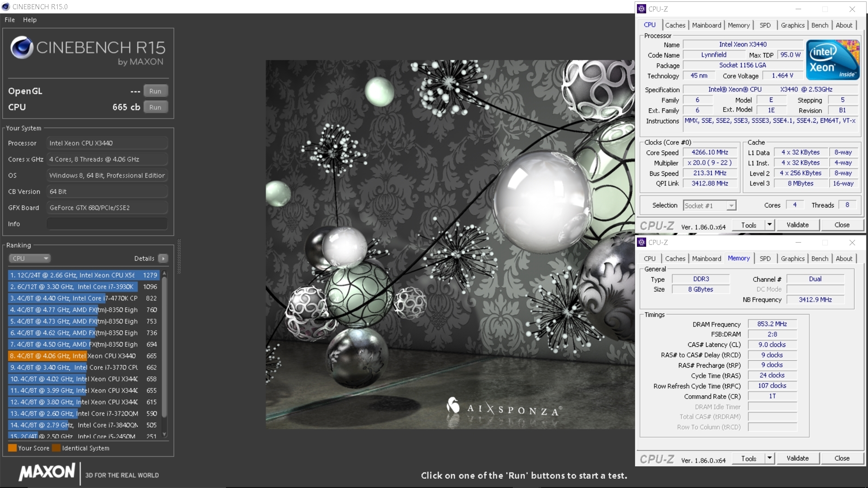This screenshot has height=488, width=868.
Task: Click Close button in lower CPU-Z window
Action: point(842,458)
